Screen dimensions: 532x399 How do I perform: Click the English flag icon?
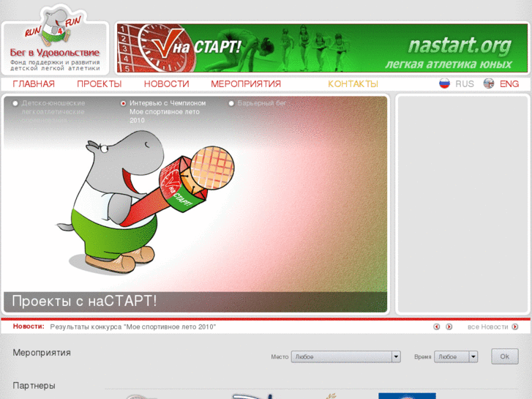(489, 83)
